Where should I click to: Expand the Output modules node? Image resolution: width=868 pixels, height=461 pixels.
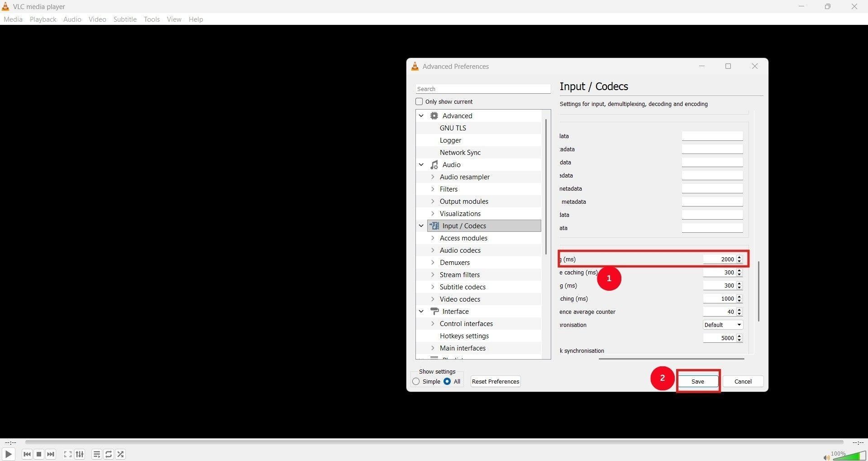433,202
